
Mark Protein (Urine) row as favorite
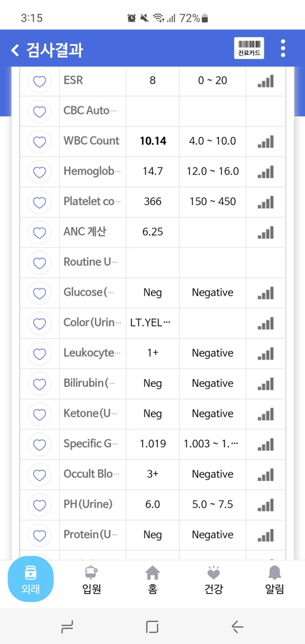[x=40, y=535]
